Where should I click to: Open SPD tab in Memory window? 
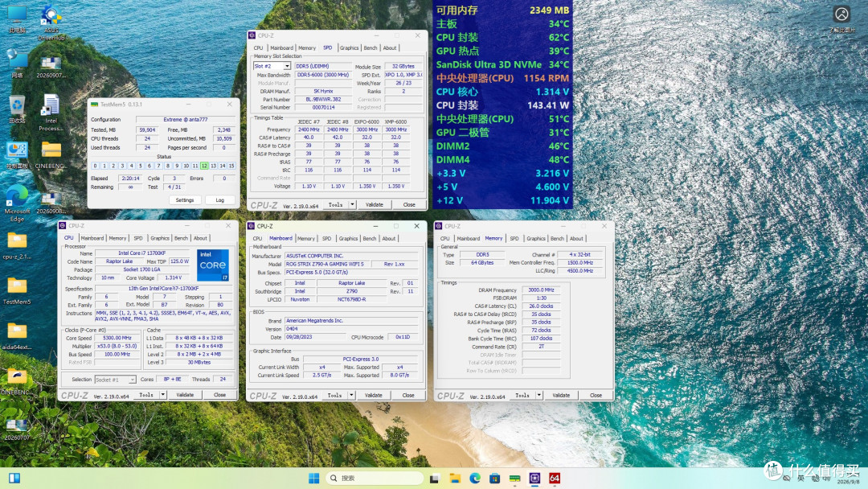click(x=514, y=238)
